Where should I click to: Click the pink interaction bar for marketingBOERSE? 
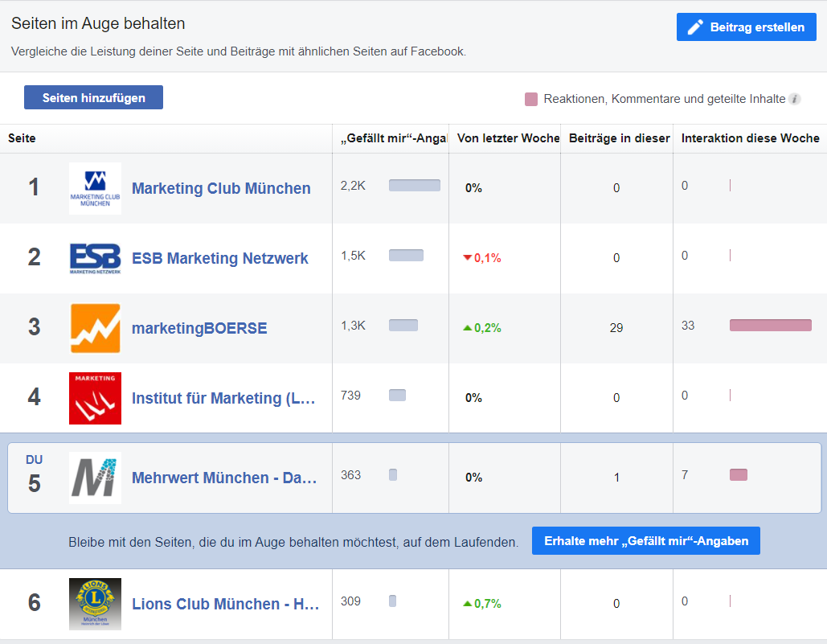(x=771, y=326)
